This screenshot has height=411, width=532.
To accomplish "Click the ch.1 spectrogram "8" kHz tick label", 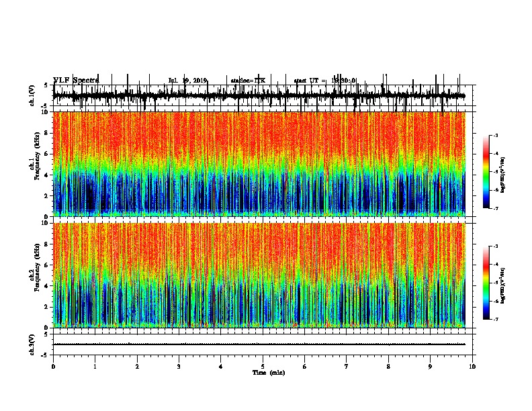I will [47, 133].
